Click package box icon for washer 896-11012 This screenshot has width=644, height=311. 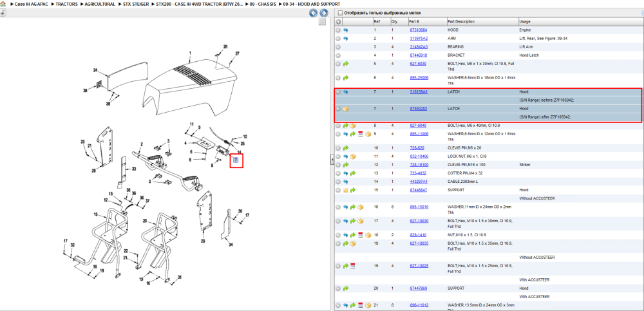[368, 305]
